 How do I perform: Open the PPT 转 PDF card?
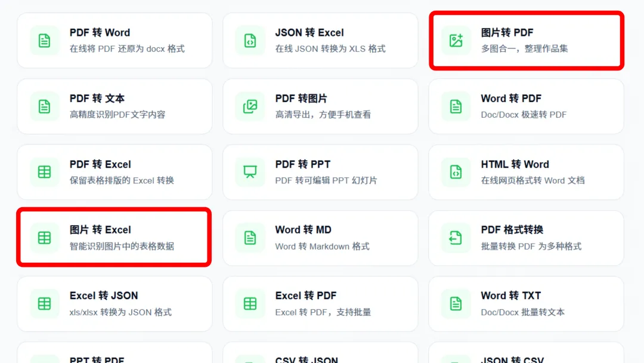pyautogui.click(x=114, y=353)
